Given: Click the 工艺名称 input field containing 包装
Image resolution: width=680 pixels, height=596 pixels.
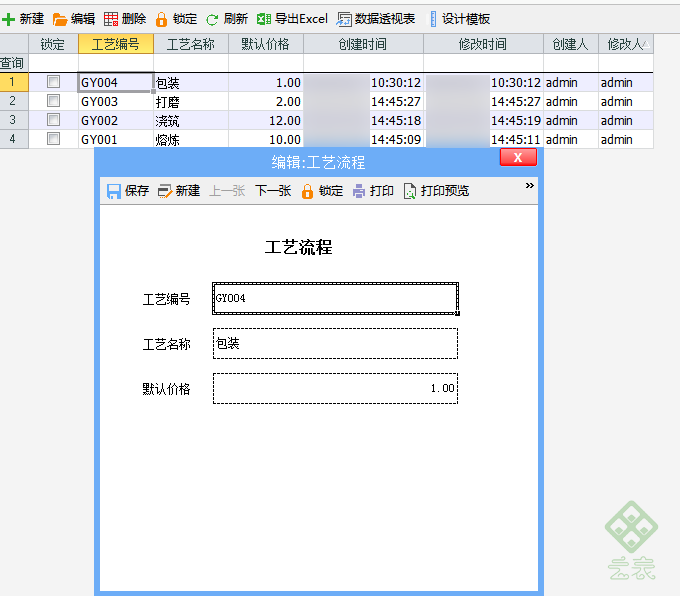Looking at the screenshot, I should point(335,344).
